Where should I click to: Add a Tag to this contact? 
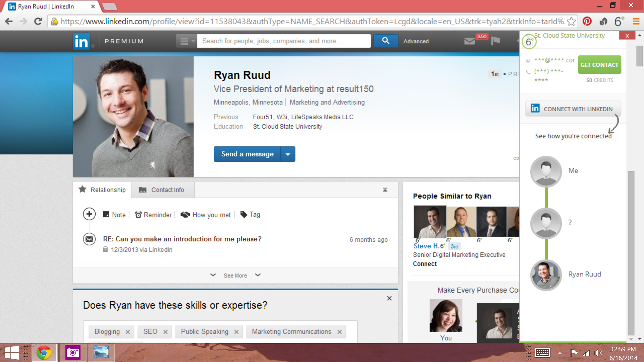coord(250,215)
